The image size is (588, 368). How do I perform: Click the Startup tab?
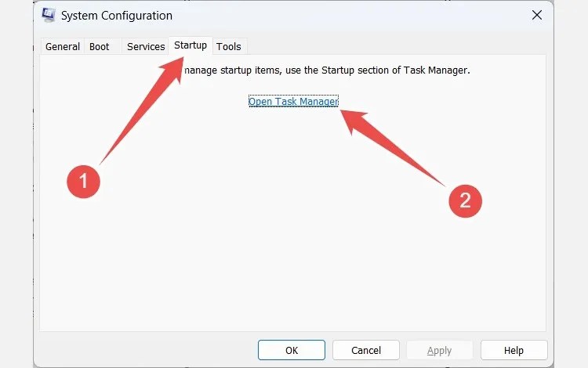[x=191, y=45]
